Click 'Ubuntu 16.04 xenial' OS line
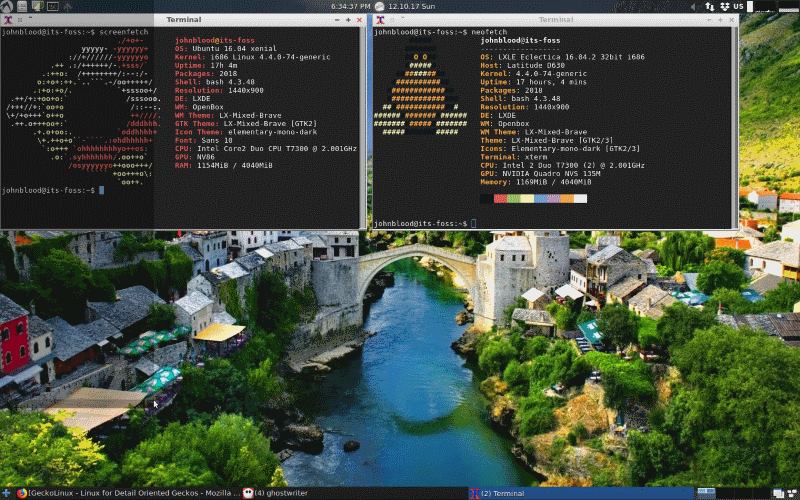This screenshot has height=500, width=800. tap(234, 48)
